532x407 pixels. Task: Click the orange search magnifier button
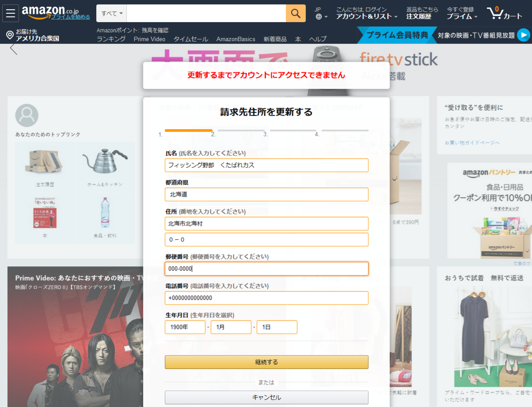point(296,13)
